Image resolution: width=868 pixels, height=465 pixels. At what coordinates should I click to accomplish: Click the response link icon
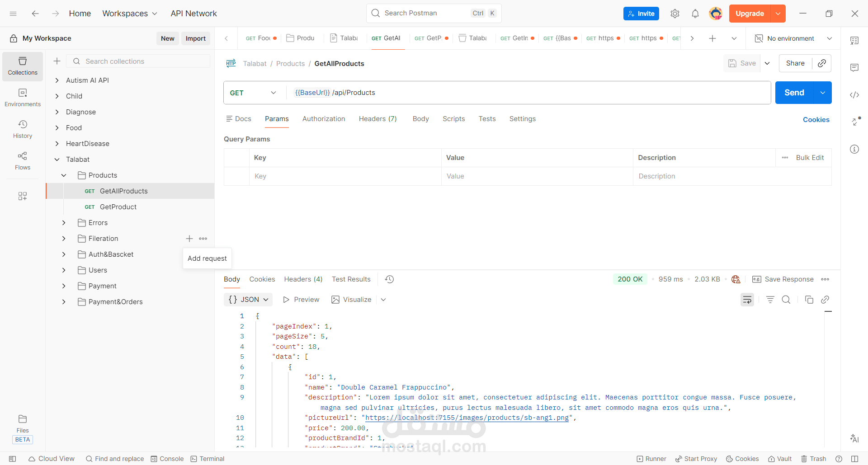[825, 300]
